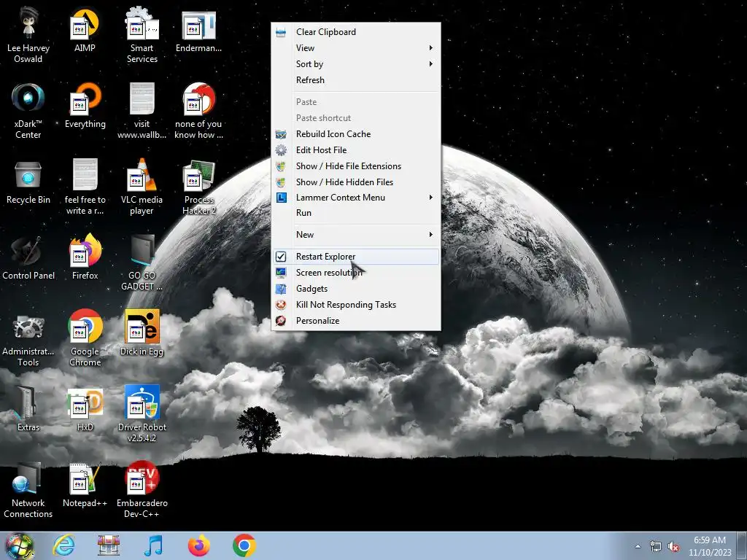Choose Clear Clipboard from context menu
Viewport: 747px width, 560px height.
(x=356, y=32)
